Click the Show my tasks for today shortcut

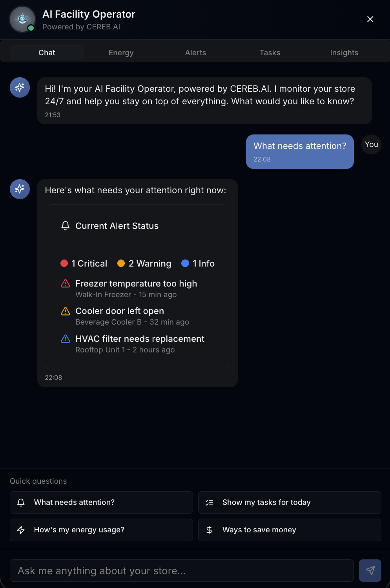pos(290,502)
